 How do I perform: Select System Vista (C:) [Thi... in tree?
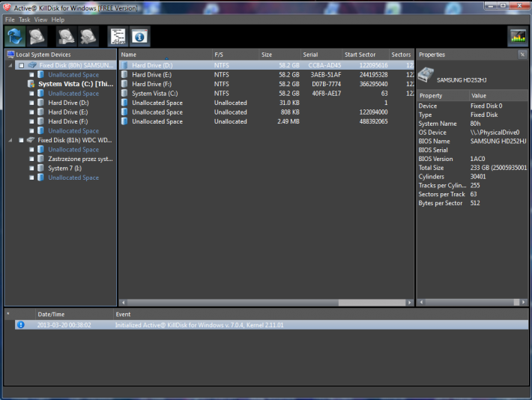pos(76,84)
